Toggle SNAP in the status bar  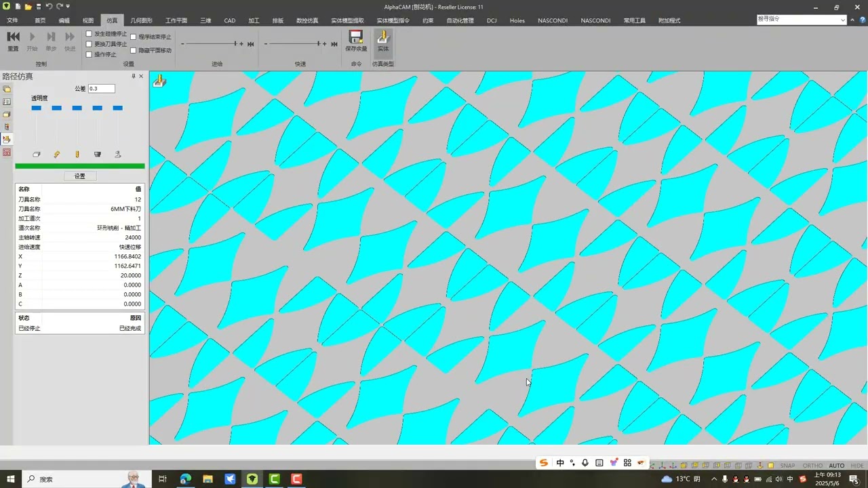point(787,466)
